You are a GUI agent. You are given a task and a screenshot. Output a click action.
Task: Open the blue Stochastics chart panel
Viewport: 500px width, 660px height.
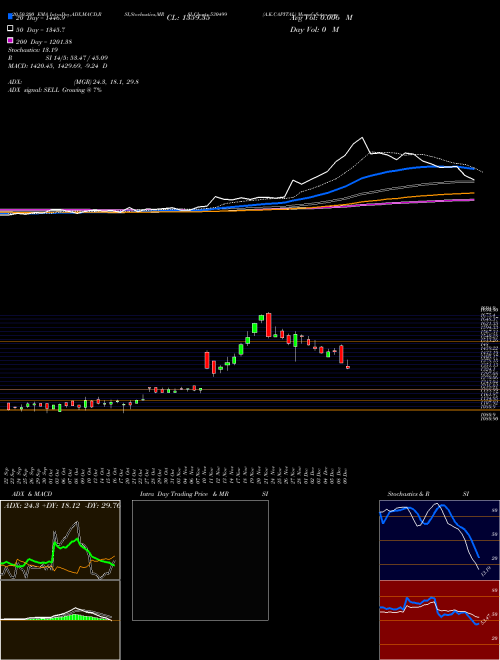(x=439, y=540)
